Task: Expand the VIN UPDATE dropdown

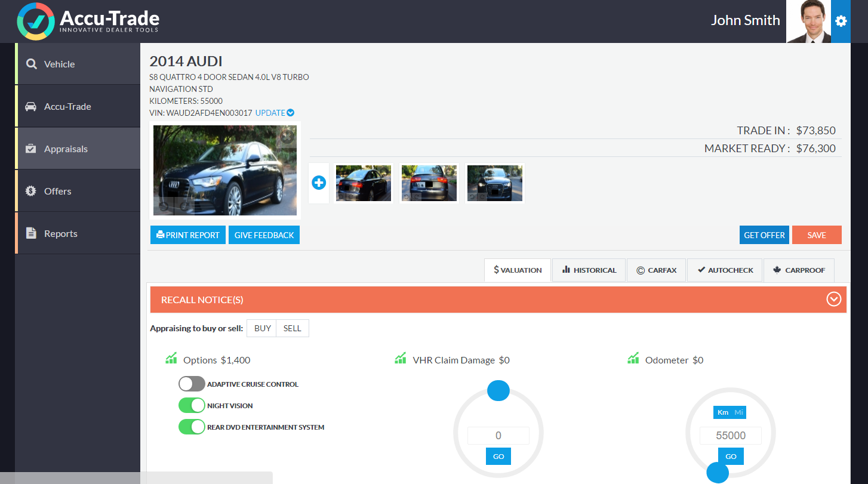Action: click(275, 113)
